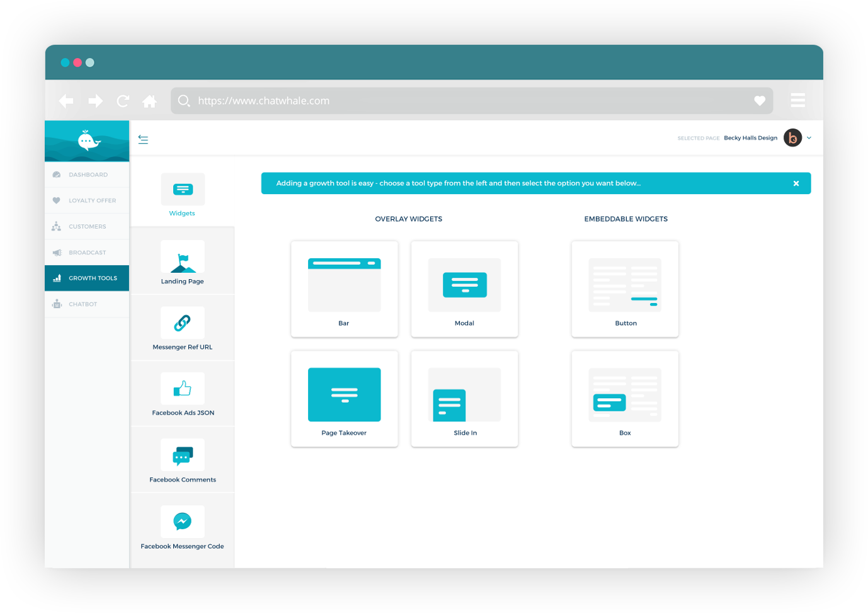Image resolution: width=868 pixels, height=613 pixels.
Task: Open the browser hamburger menu
Action: tap(798, 100)
